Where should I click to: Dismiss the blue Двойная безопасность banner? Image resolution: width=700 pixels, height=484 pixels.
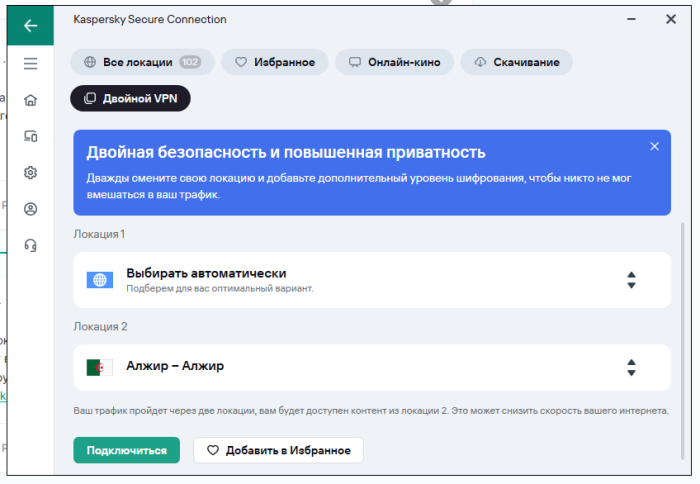coord(654,146)
